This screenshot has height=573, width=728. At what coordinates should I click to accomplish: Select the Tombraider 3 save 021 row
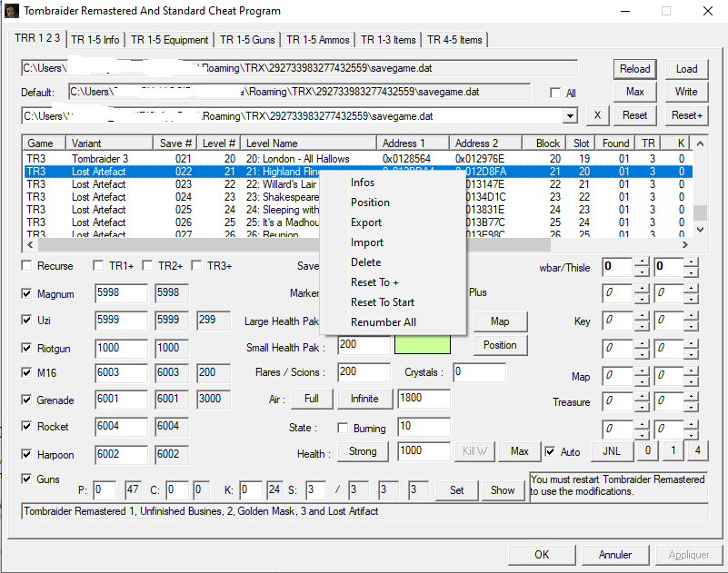pos(358,159)
